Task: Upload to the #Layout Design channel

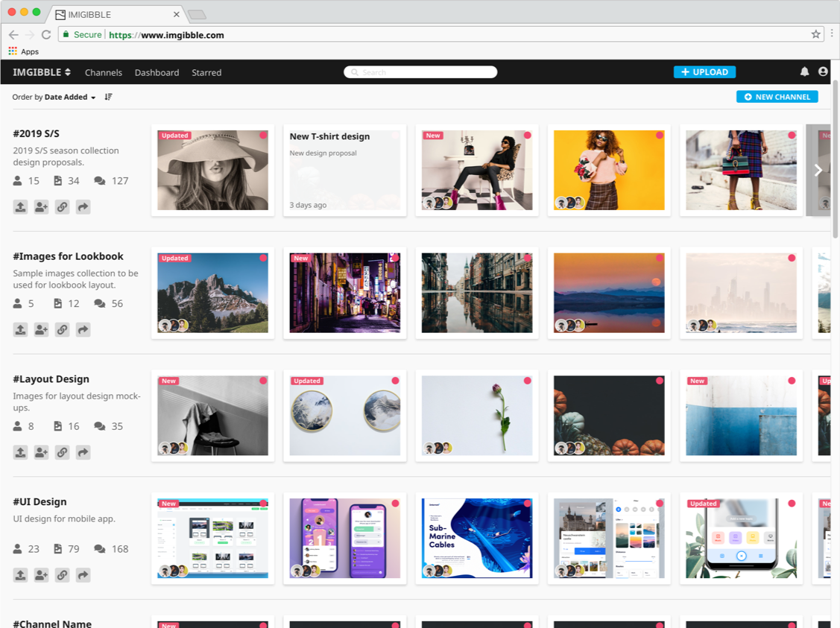Action: [x=20, y=452]
